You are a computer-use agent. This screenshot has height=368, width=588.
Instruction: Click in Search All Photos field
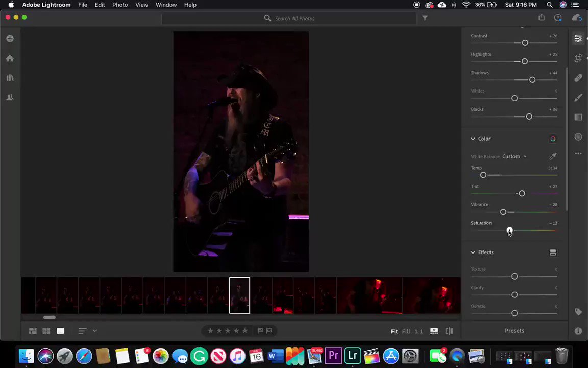point(289,18)
